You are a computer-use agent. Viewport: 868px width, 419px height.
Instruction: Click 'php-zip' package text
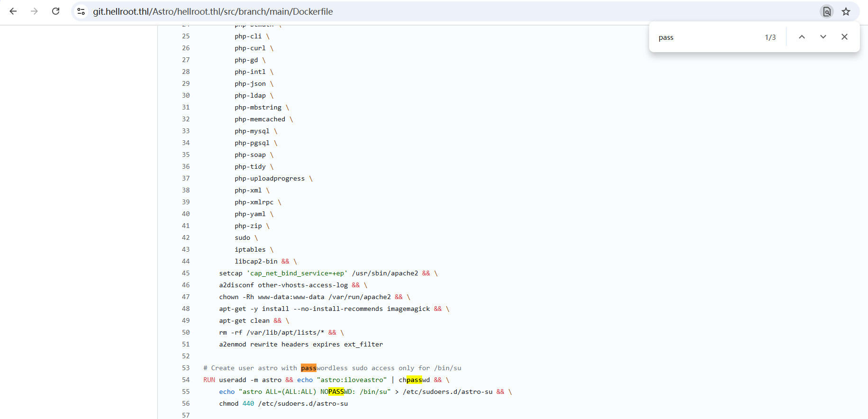click(x=248, y=226)
